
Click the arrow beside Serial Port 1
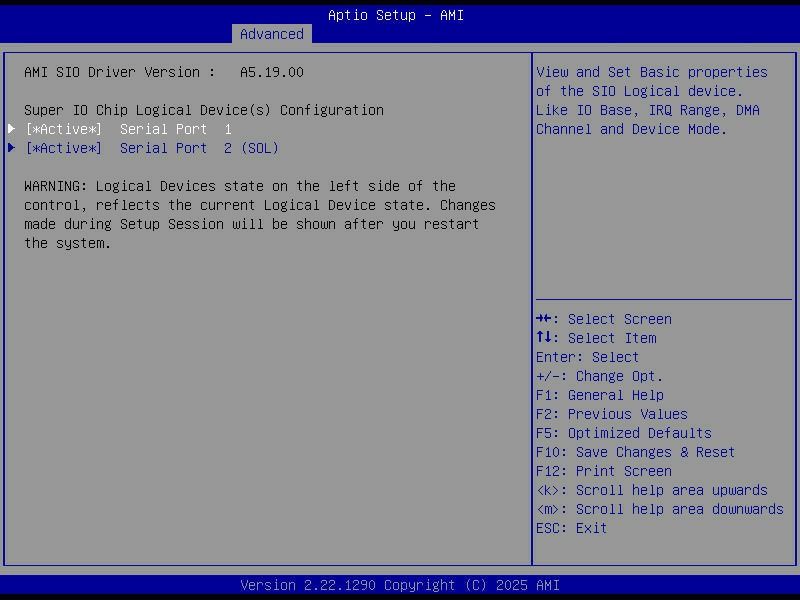click(x=12, y=129)
